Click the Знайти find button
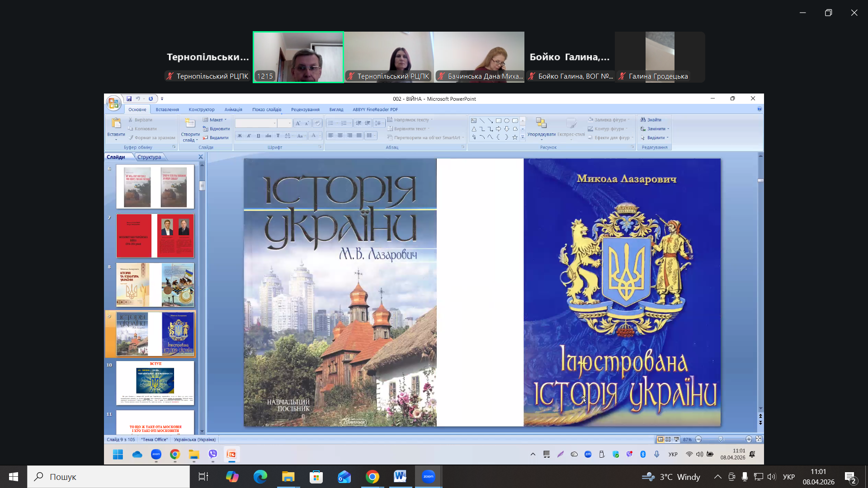868x488 pixels. pos(651,120)
